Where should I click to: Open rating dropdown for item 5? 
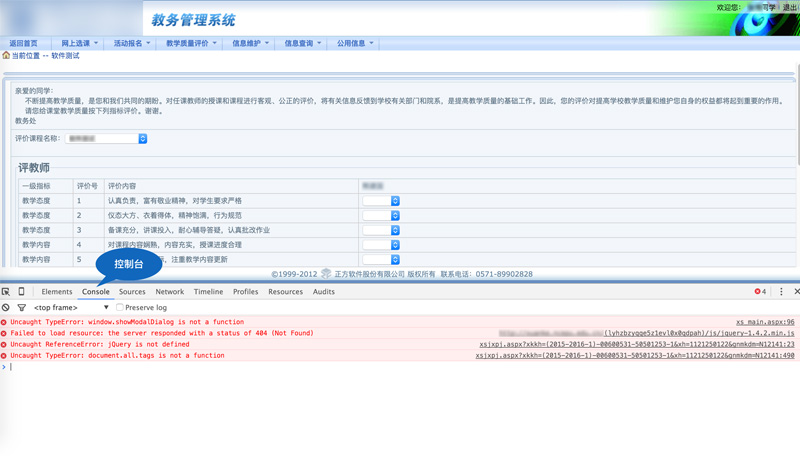tap(381, 260)
